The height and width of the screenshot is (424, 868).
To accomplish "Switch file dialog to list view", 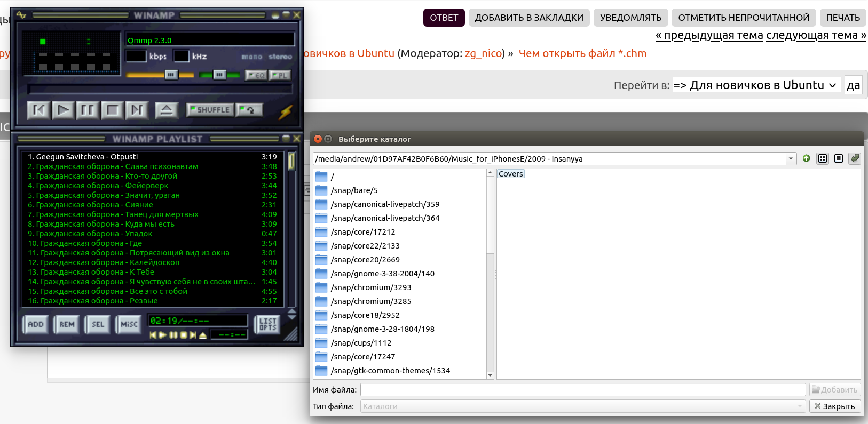I will coord(839,158).
